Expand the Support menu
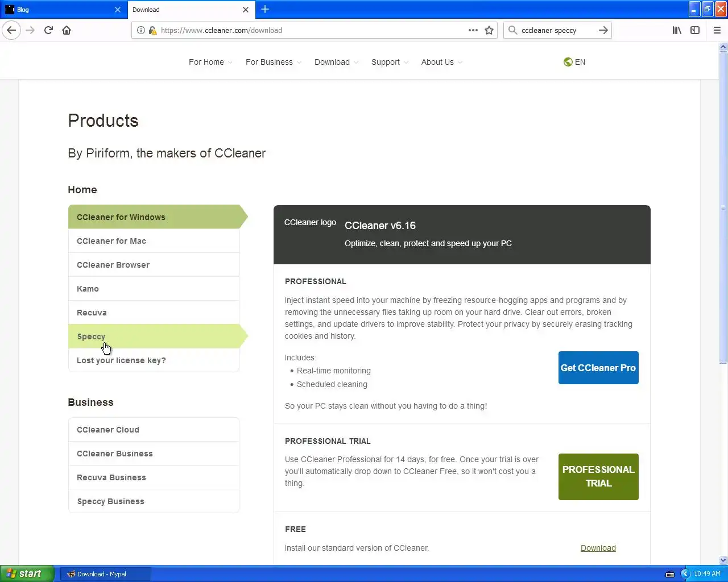This screenshot has height=582, width=728. coord(390,62)
